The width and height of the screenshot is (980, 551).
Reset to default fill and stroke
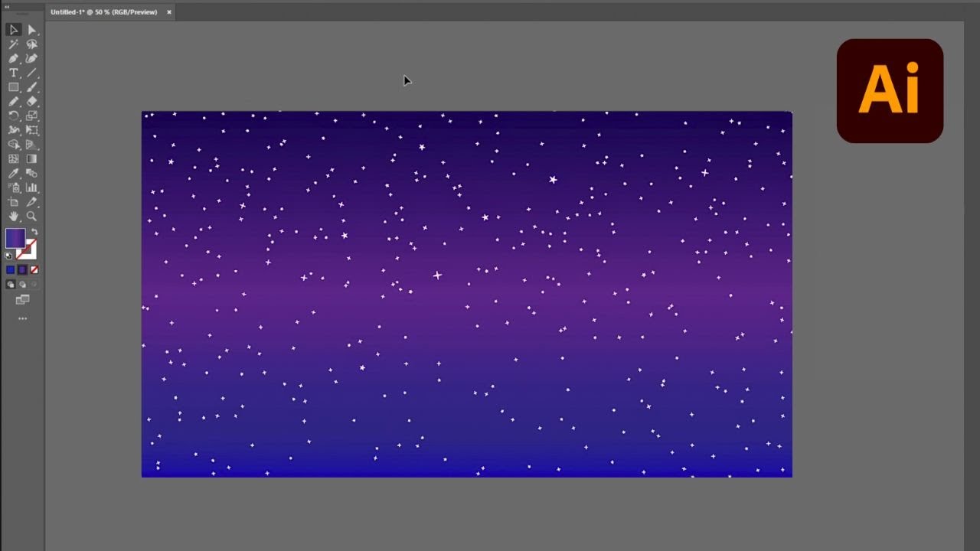(x=9, y=256)
